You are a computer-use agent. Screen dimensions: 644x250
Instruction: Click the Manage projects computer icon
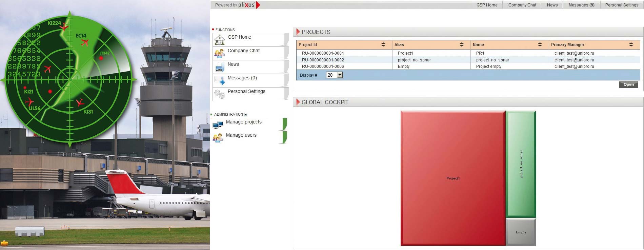pos(218,125)
